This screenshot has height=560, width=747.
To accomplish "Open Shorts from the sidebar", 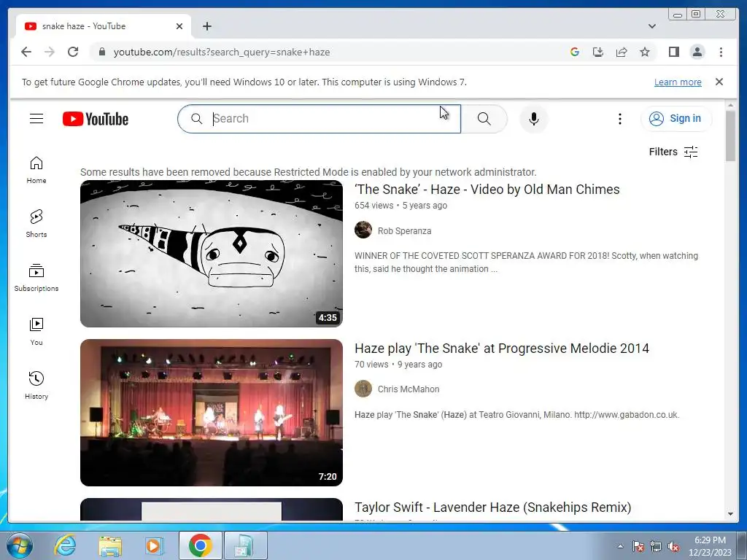I will coord(36,225).
